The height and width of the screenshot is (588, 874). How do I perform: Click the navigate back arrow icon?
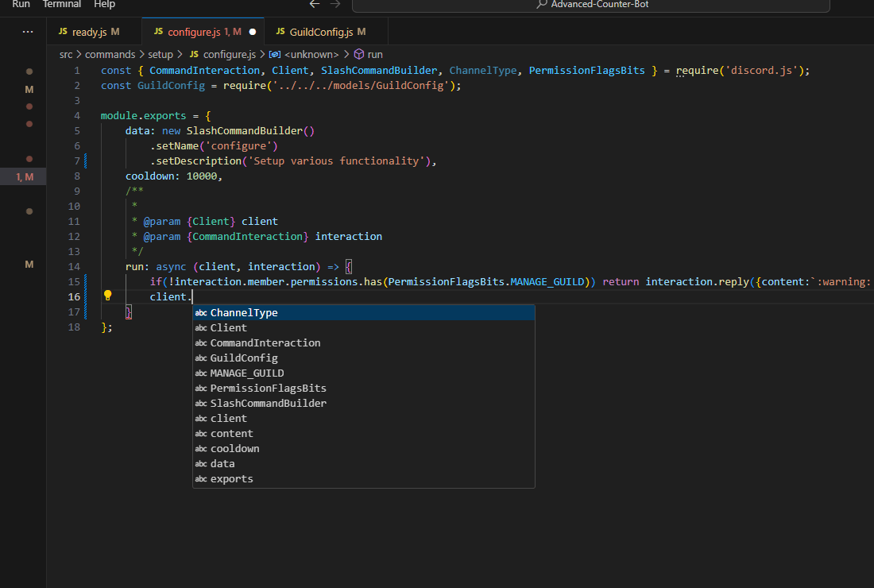pos(314,4)
